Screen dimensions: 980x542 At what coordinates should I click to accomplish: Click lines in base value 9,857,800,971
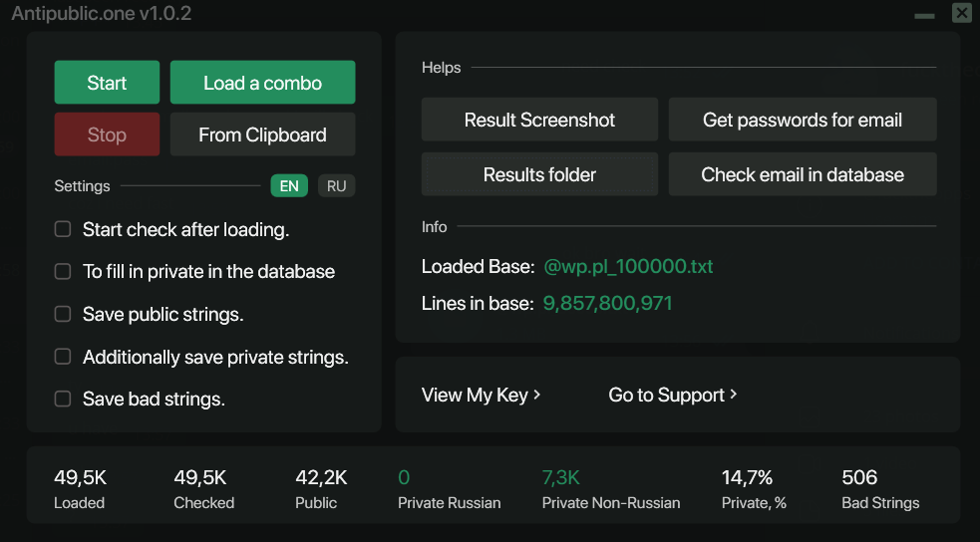pyautogui.click(x=607, y=304)
